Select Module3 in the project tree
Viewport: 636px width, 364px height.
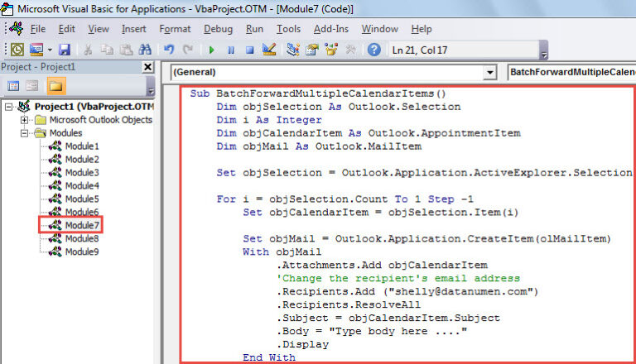81,172
